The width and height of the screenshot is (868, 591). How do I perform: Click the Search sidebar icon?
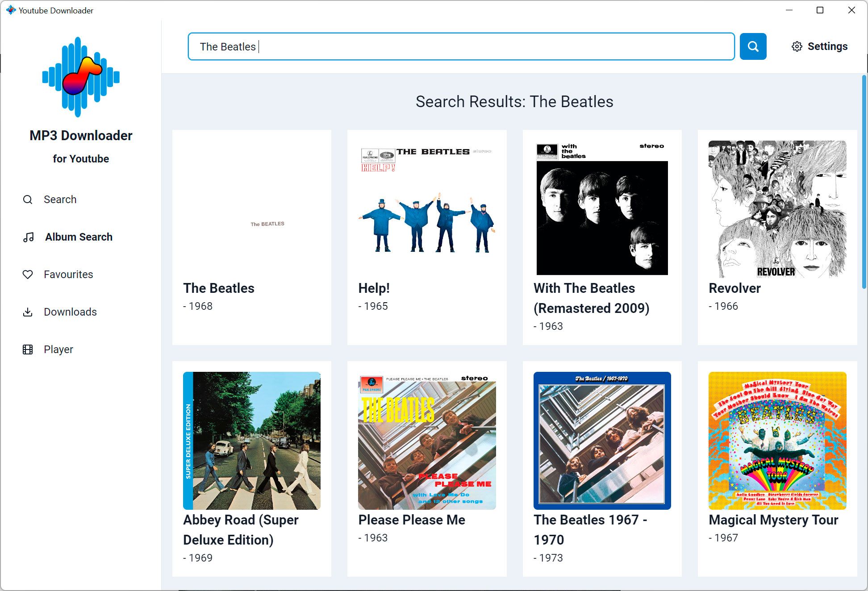point(28,199)
